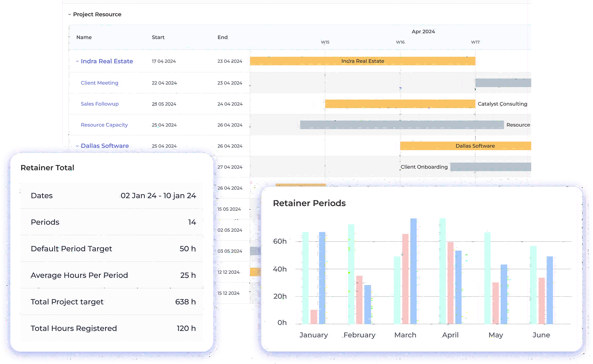Open the Indra Real Estate project link
This screenshot has height=364, width=593.
107,61
